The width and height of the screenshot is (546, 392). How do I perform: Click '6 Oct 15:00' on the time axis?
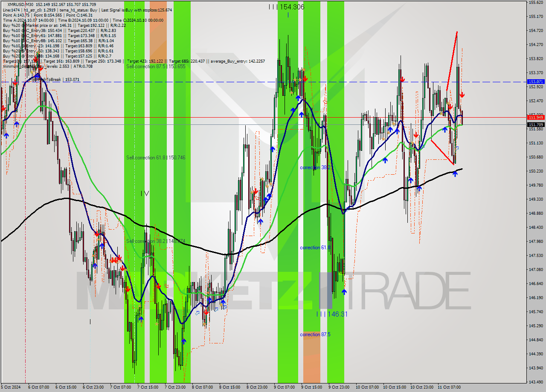pos(66,387)
